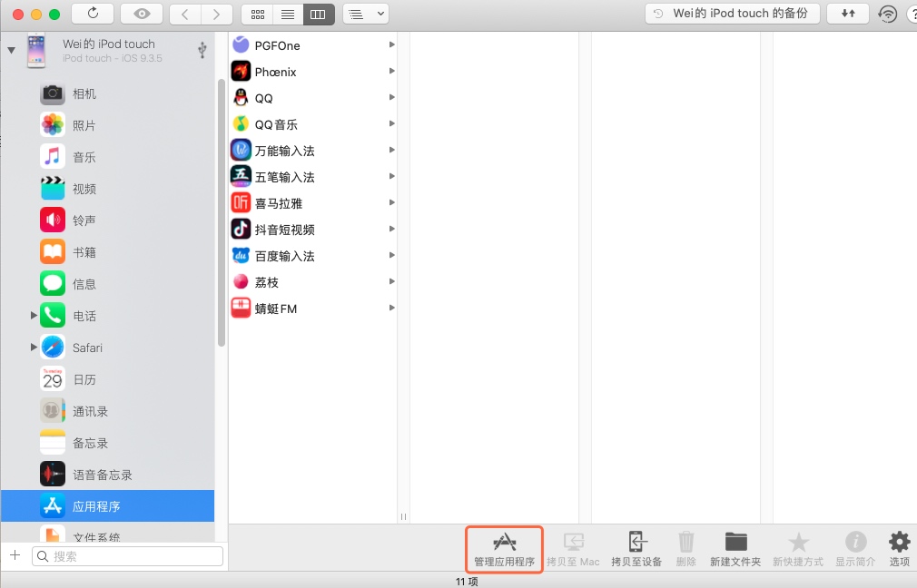Select 信息 (Messages) in sidebar
917x588 pixels.
[84, 284]
